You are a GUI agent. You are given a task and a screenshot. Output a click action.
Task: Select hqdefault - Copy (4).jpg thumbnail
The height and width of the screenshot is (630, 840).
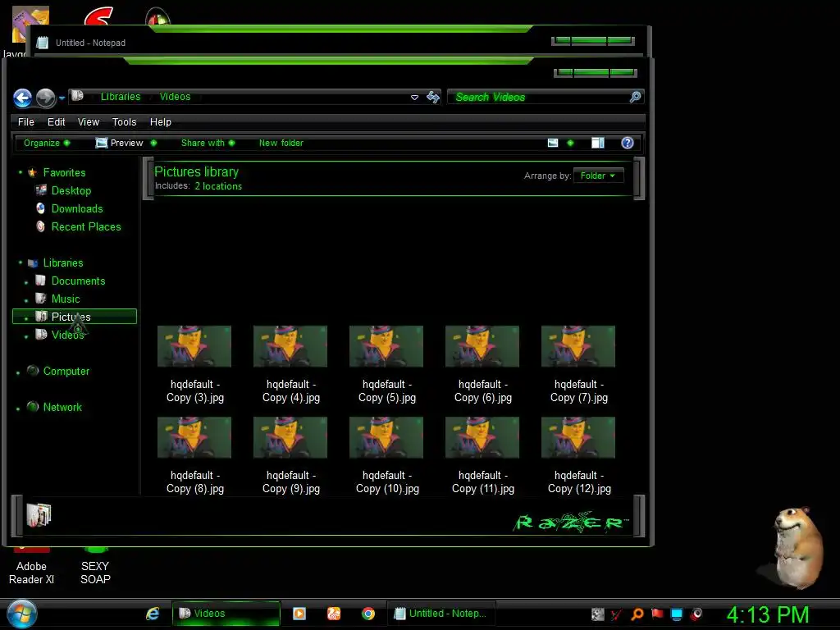coord(290,347)
